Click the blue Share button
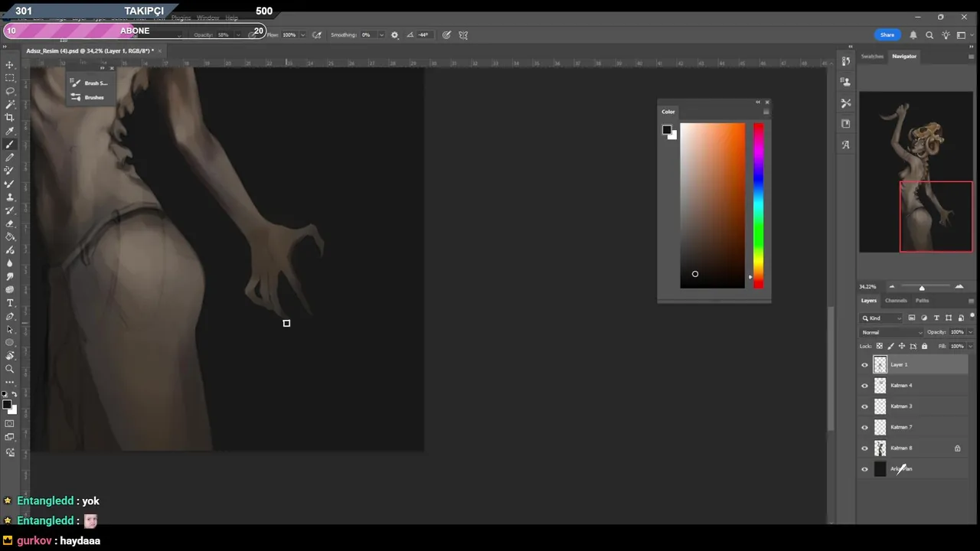This screenshot has height=551, width=980. pyautogui.click(x=887, y=35)
